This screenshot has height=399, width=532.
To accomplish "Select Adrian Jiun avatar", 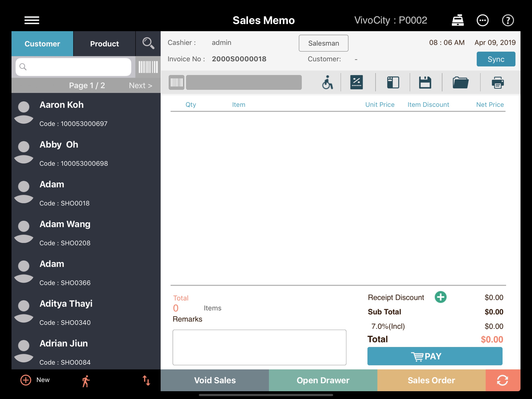I will coord(24,351).
